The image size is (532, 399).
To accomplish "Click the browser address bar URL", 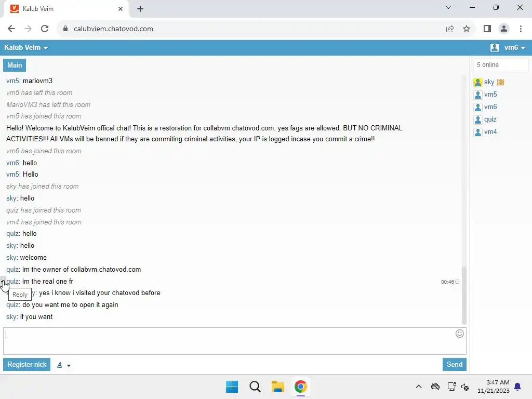I will click(x=113, y=29).
